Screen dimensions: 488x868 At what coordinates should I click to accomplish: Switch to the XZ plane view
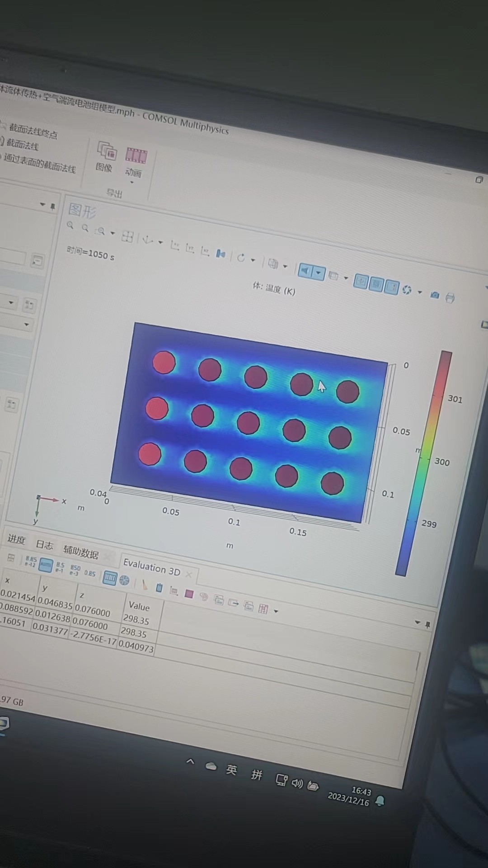205,250
